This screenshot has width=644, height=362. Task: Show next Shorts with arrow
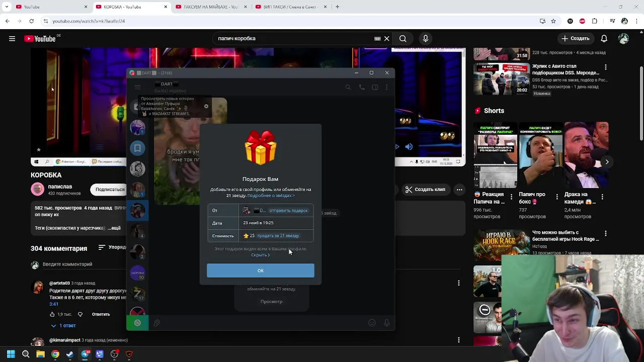(607, 162)
